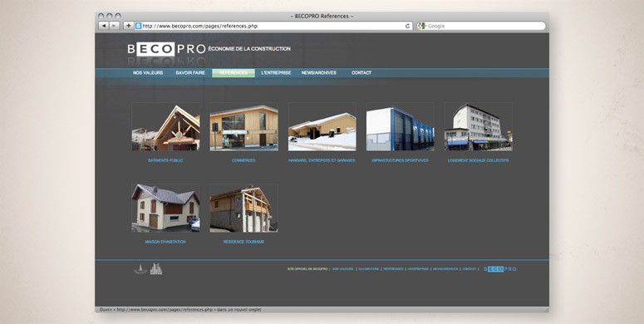Open the Infrastructures Sportives building thumbnail

pyautogui.click(x=400, y=126)
